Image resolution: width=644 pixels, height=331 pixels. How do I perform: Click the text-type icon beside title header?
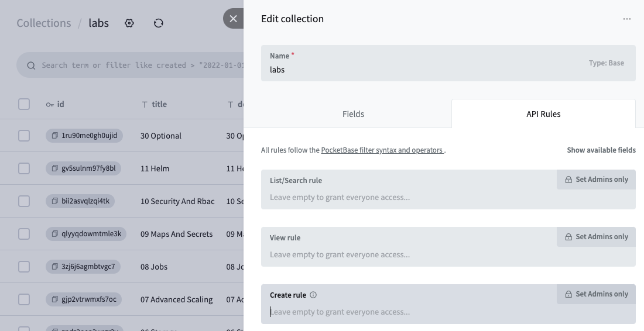[145, 105]
